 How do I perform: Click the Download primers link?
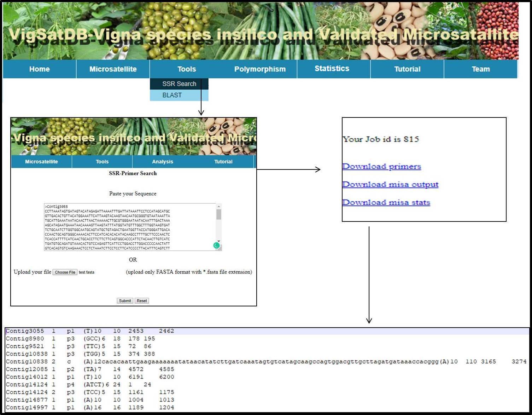click(381, 166)
